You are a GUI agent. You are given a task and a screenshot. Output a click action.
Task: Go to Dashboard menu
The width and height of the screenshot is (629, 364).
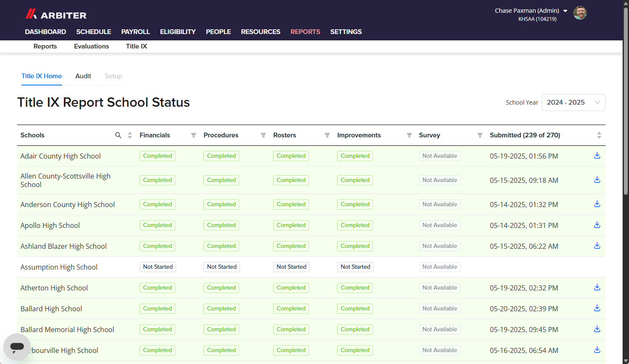[x=46, y=32]
